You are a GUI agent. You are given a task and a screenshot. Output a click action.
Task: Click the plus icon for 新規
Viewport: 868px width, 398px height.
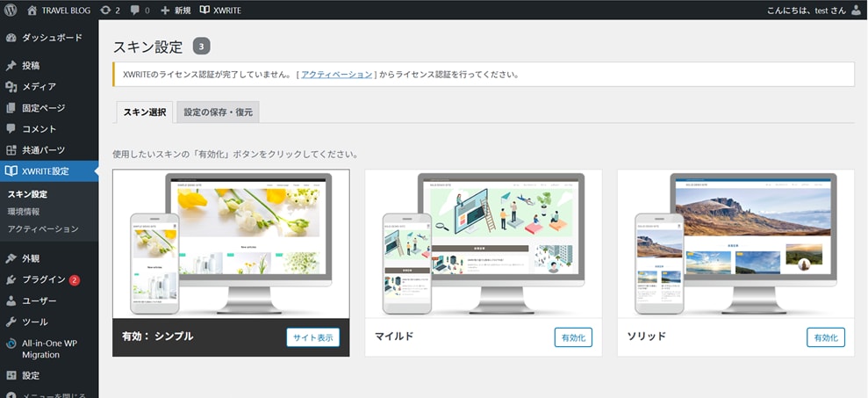tap(165, 10)
